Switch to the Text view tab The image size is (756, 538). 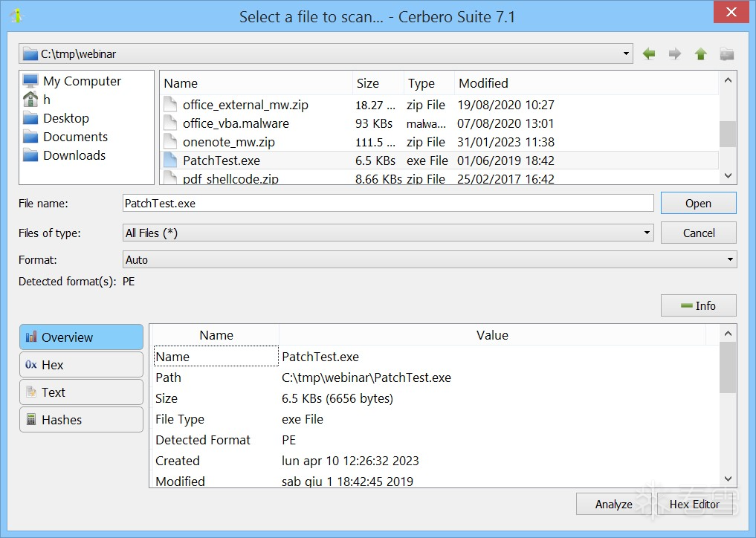click(82, 392)
